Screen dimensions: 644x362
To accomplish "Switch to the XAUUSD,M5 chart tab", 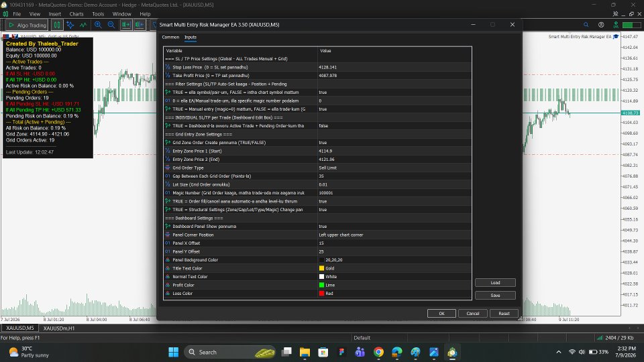I will 19,328.
